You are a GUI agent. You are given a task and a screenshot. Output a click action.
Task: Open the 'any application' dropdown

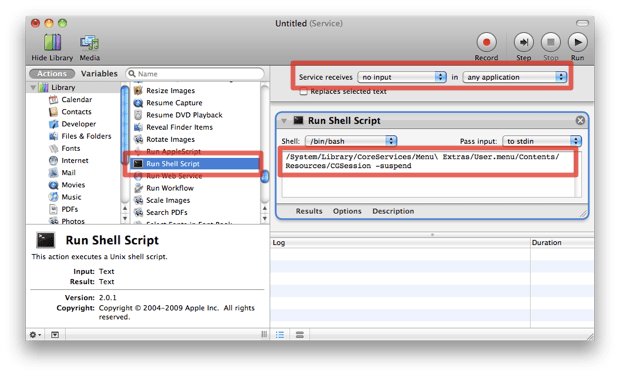[x=515, y=77]
